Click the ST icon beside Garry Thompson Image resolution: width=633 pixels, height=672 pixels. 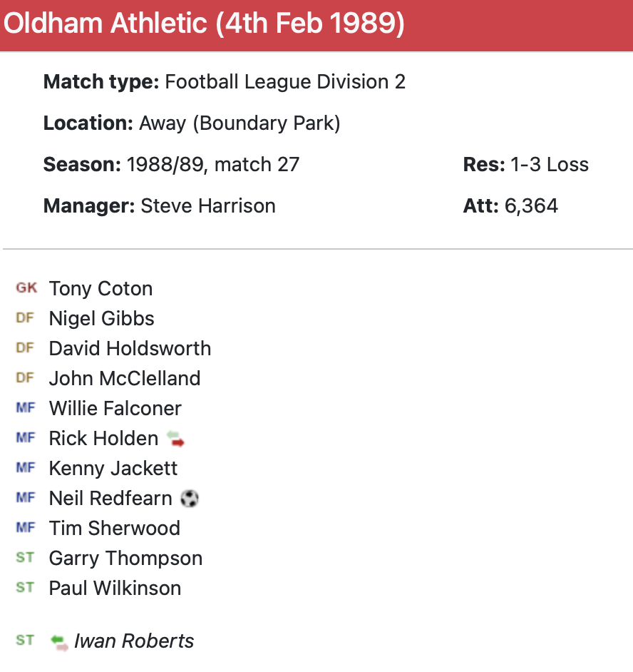(25, 558)
